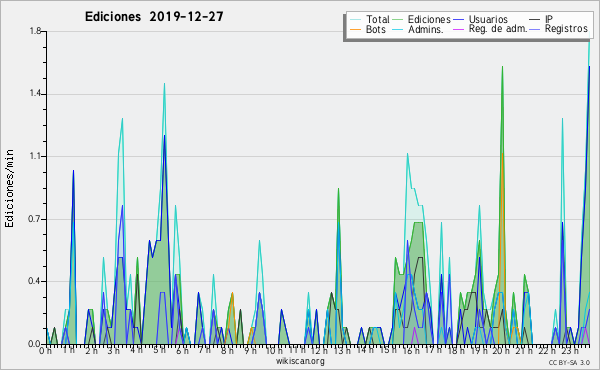
Task: Click the Total legend color line
Action: point(355,20)
